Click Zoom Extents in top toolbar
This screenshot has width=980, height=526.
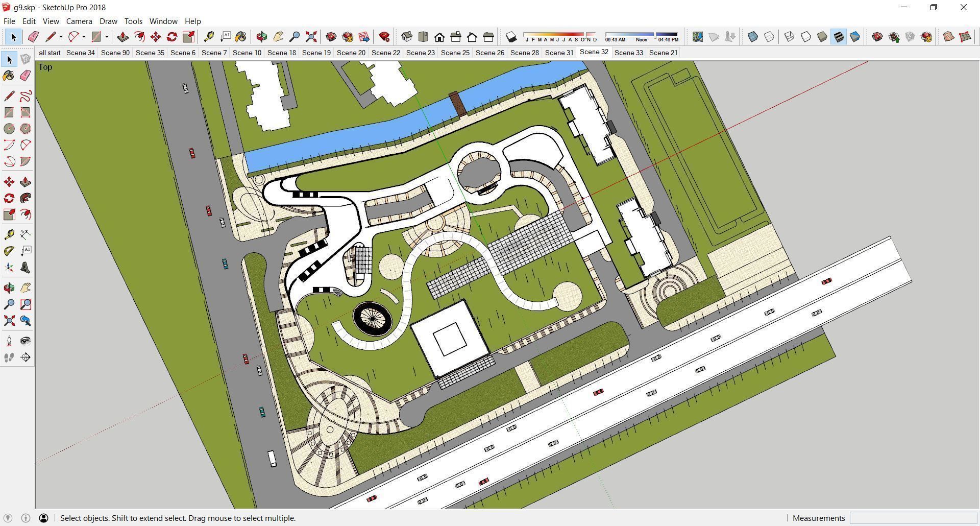311,37
